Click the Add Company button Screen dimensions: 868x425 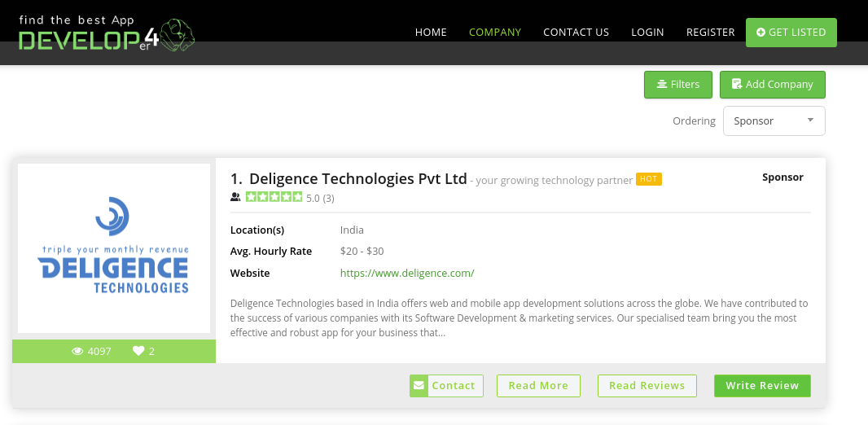click(x=772, y=85)
